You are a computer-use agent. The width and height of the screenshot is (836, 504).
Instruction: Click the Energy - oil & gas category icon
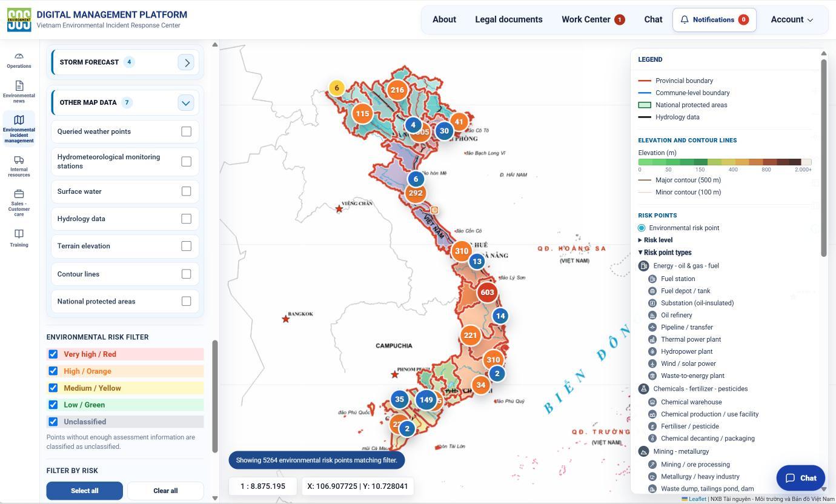point(644,266)
